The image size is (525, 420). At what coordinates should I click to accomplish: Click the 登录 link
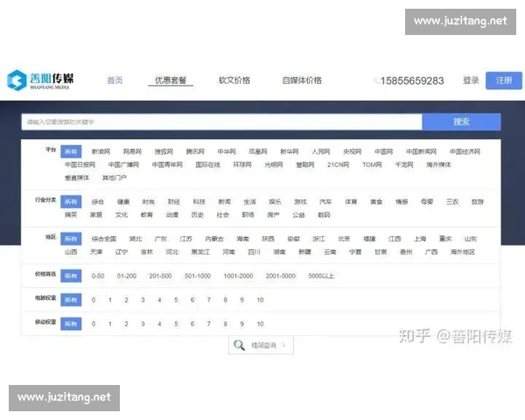471,80
